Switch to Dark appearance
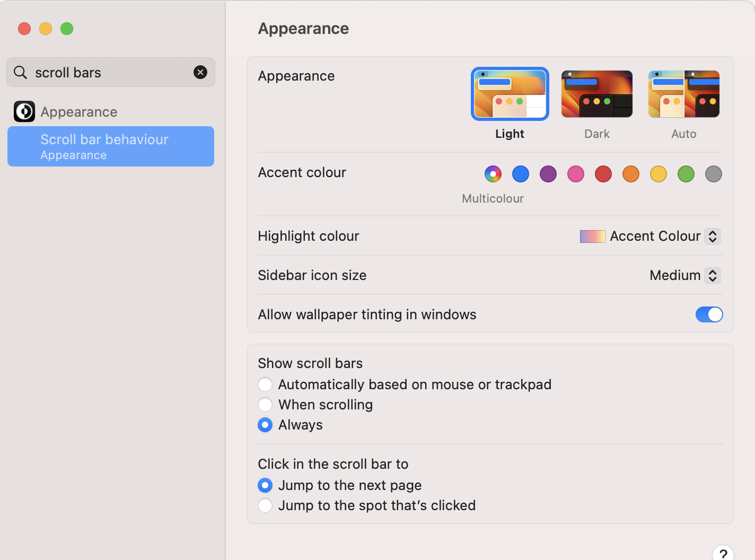Viewport: 755px width, 560px height. click(596, 94)
